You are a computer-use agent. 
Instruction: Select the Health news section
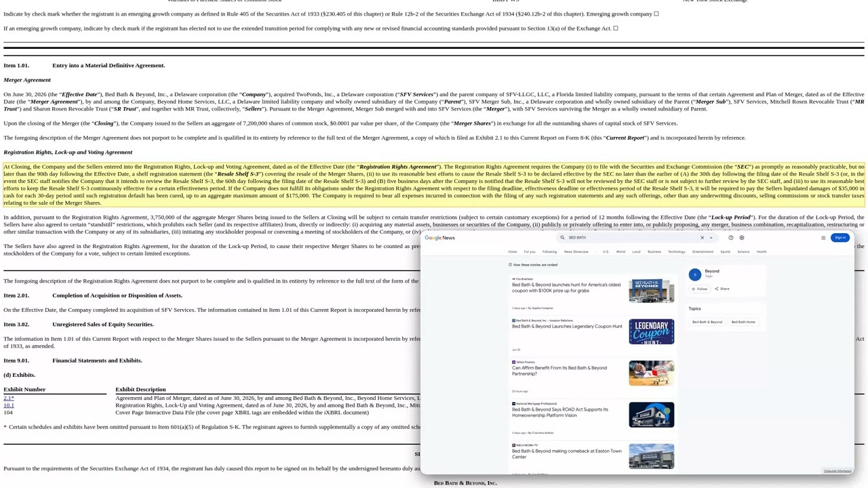point(762,251)
